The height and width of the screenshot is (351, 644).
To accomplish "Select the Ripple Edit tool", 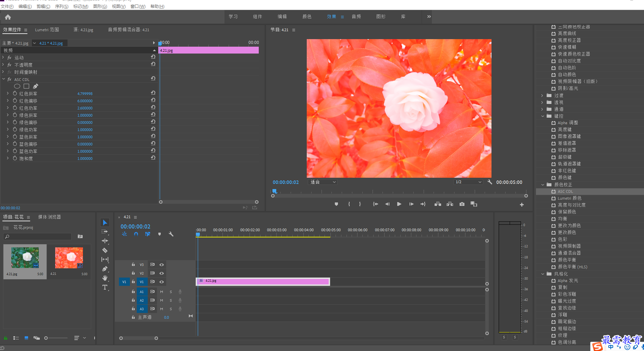I will tap(105, 241).
